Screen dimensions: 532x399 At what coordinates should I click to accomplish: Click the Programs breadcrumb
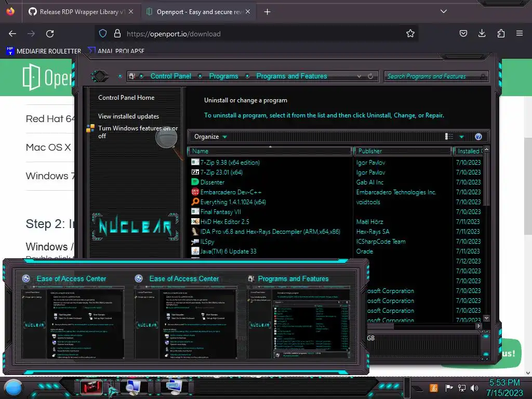223,76
